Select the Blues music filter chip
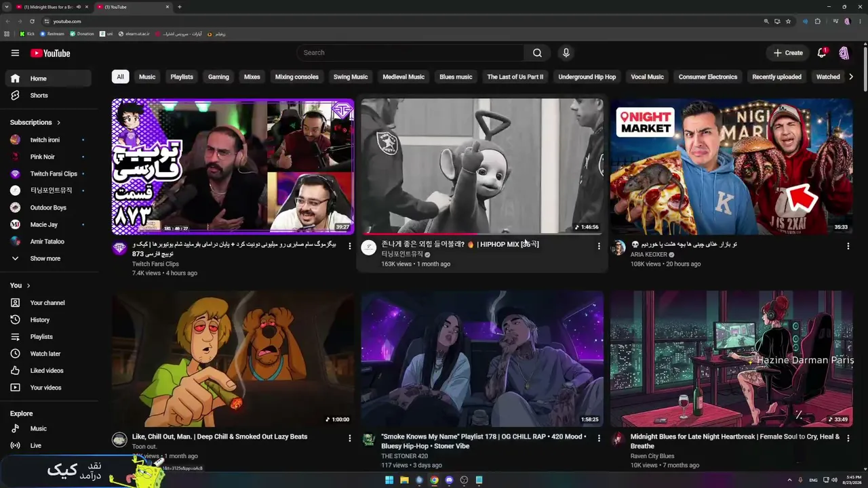 click(x=456, y=77)
